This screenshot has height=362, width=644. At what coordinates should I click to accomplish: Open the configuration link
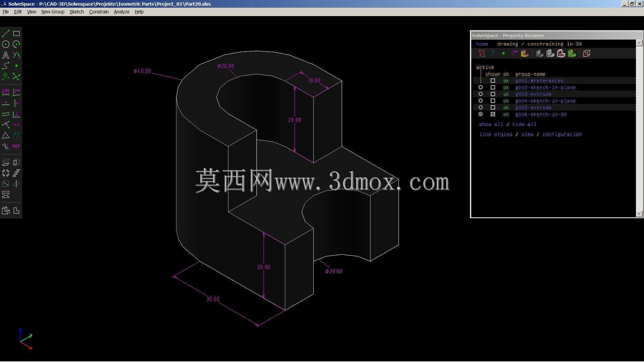point(562,134)
